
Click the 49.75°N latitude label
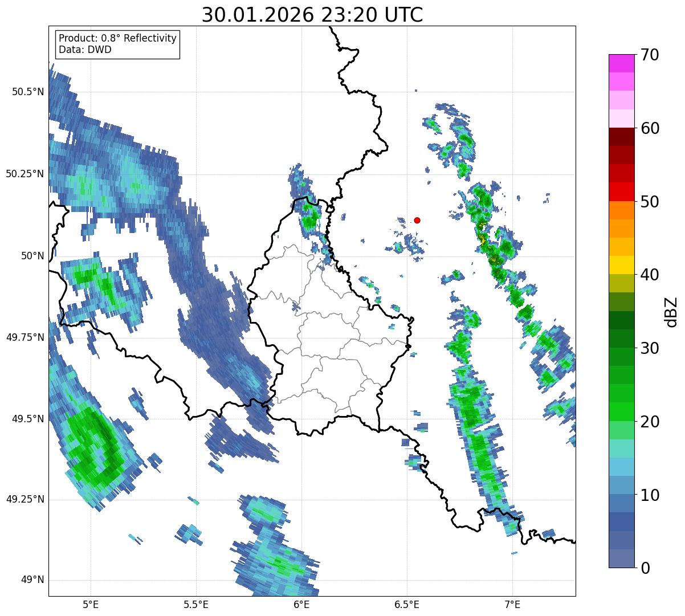pos(25,337)
